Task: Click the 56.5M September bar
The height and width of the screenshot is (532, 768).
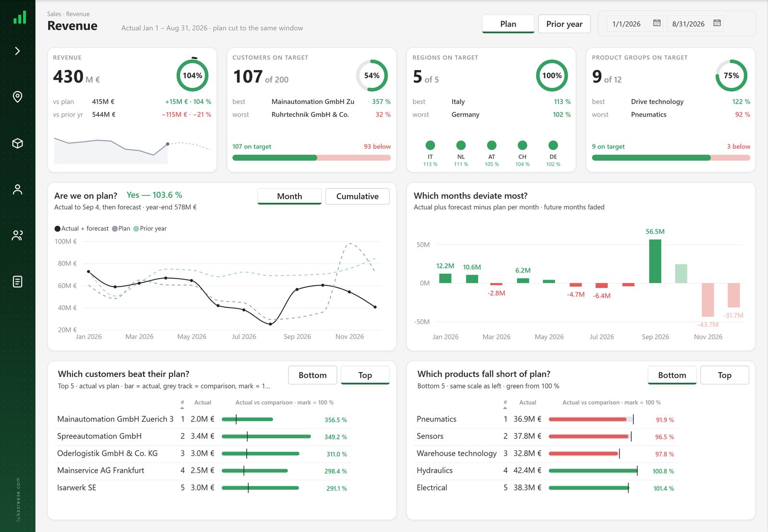Action: [x=655, y=261]
